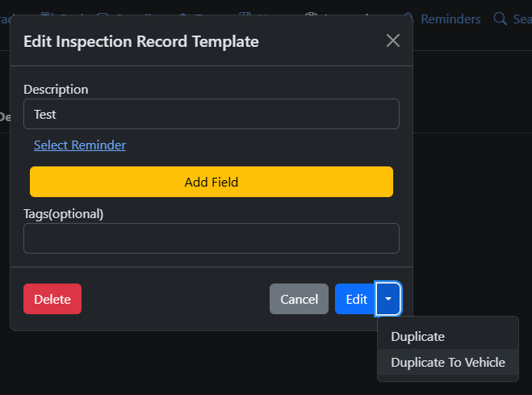This screenshot has width=532, height=395.
Task: Choose Duplicate from the dropdown menu
Action: point(418,336)
